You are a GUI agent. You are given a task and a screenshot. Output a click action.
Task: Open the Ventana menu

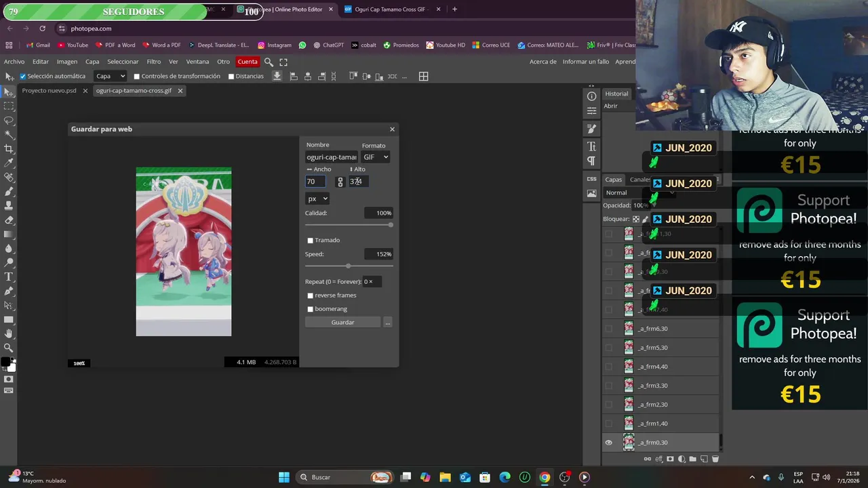click(x=197, y=62)
